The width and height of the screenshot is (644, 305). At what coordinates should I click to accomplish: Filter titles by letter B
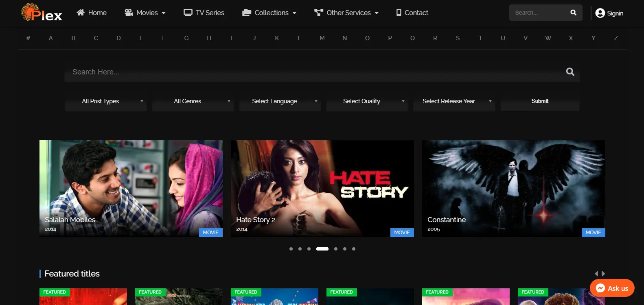(74, 38)
